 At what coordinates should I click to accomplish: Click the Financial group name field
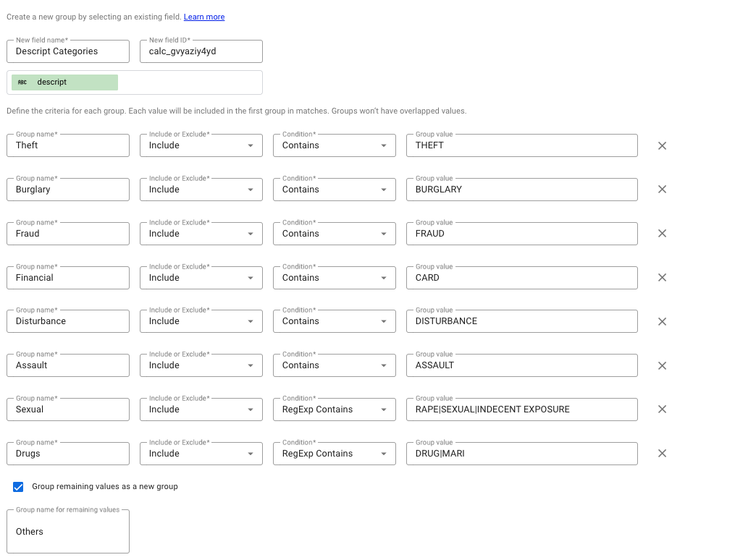[x=68, y=278]
